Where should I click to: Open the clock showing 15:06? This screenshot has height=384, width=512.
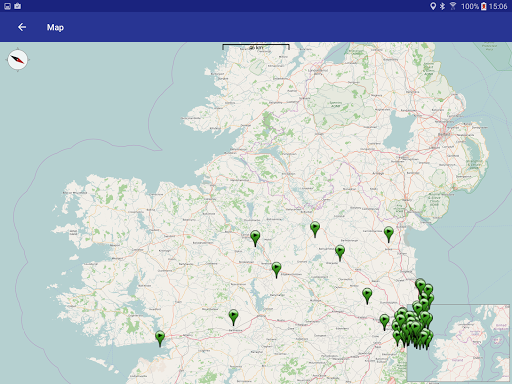[x=498, y=6]
